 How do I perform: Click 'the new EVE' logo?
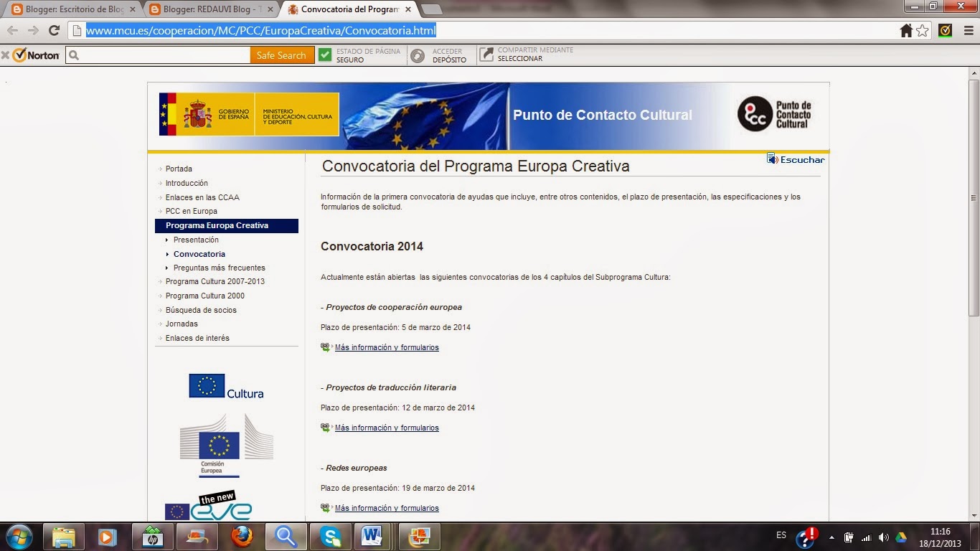click(209, 505)
